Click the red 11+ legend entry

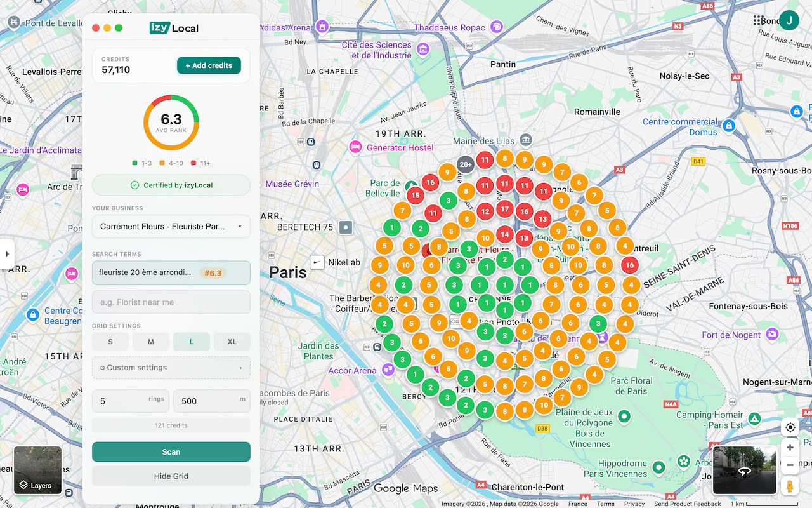tap(200, 163)
